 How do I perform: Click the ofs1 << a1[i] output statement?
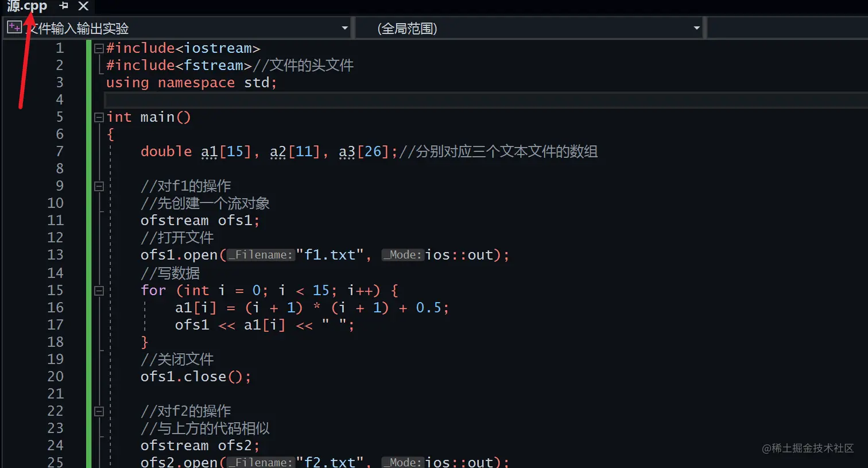(265, 325)
